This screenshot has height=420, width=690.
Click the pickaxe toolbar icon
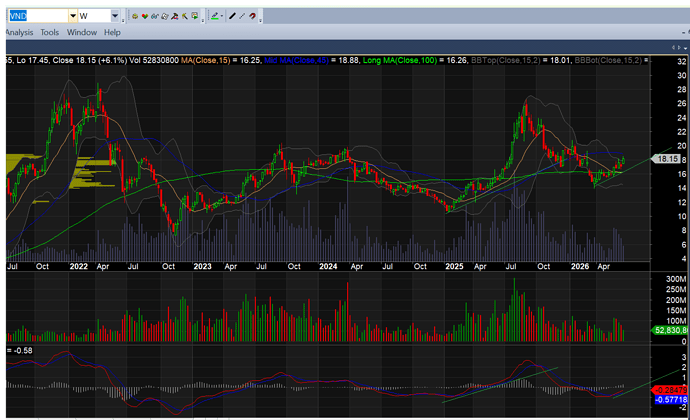coord(185,16)
